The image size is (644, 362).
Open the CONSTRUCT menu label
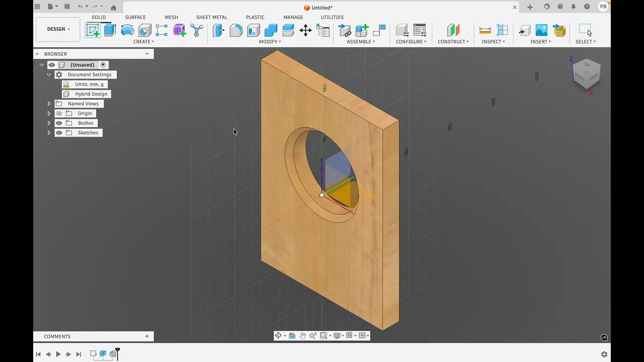[453, 42]
